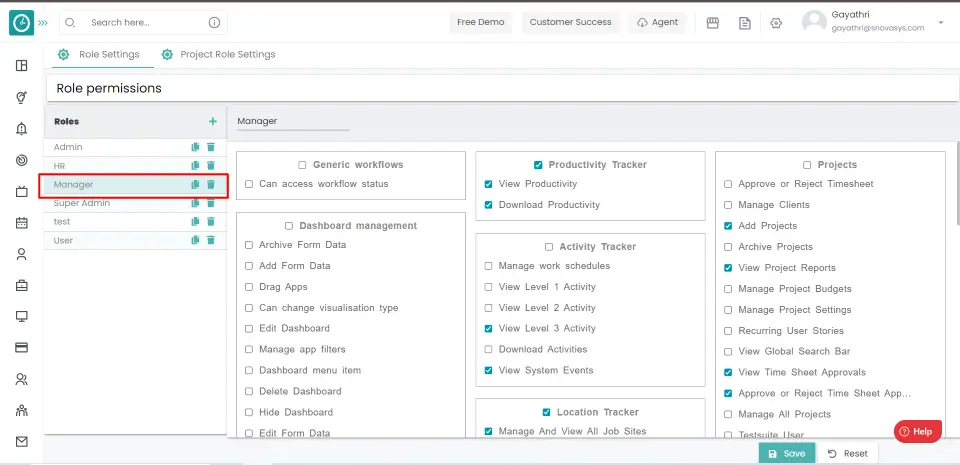Switch to Project Role Settings tab
Screen dimensions: 960x465
tap(227, 54)
